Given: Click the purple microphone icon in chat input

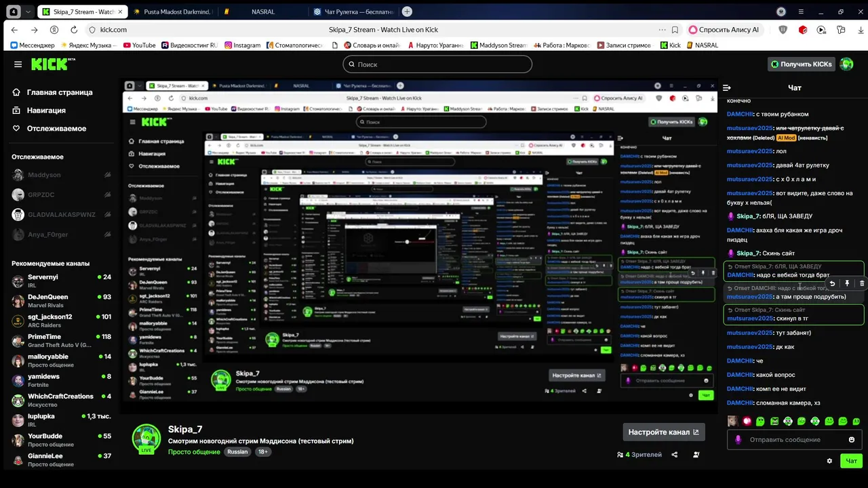Looking at the screenshot, I should (739, 440).
